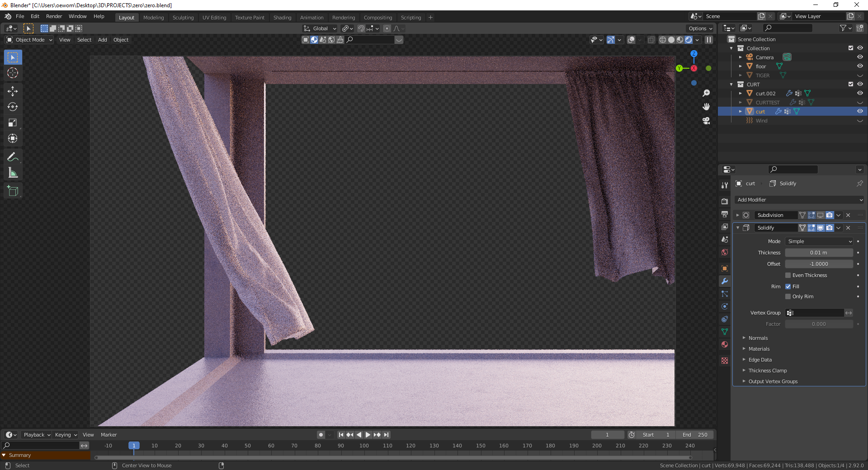Play the animation forward
The width and height of the screenshot is (868, 470).
point(368,435)
